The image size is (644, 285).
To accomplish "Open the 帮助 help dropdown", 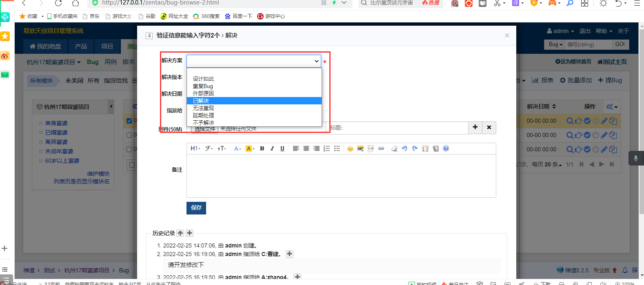I will (x=604, y=31).
